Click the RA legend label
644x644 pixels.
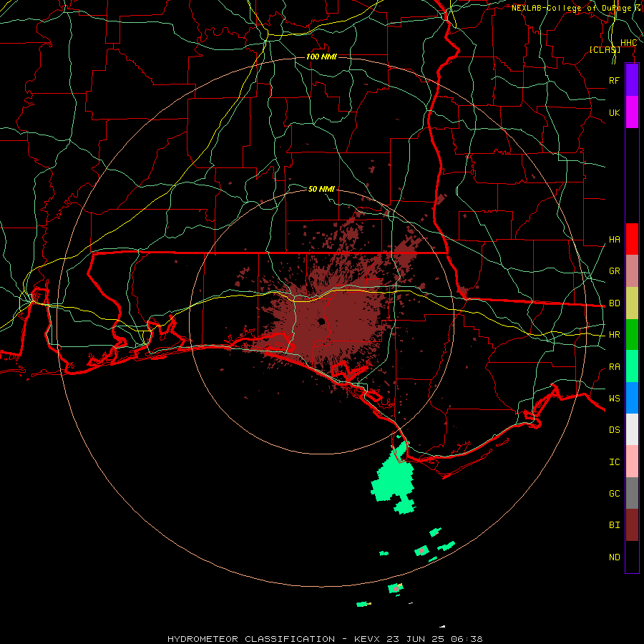coord(614,367)
